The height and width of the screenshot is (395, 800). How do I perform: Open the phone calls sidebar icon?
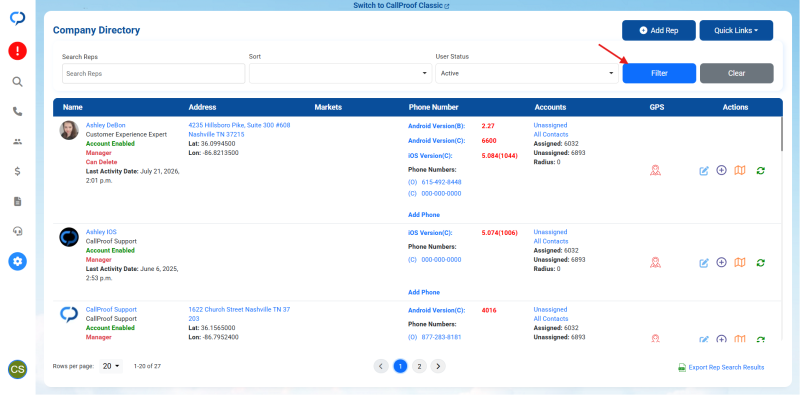click(18, 111)
